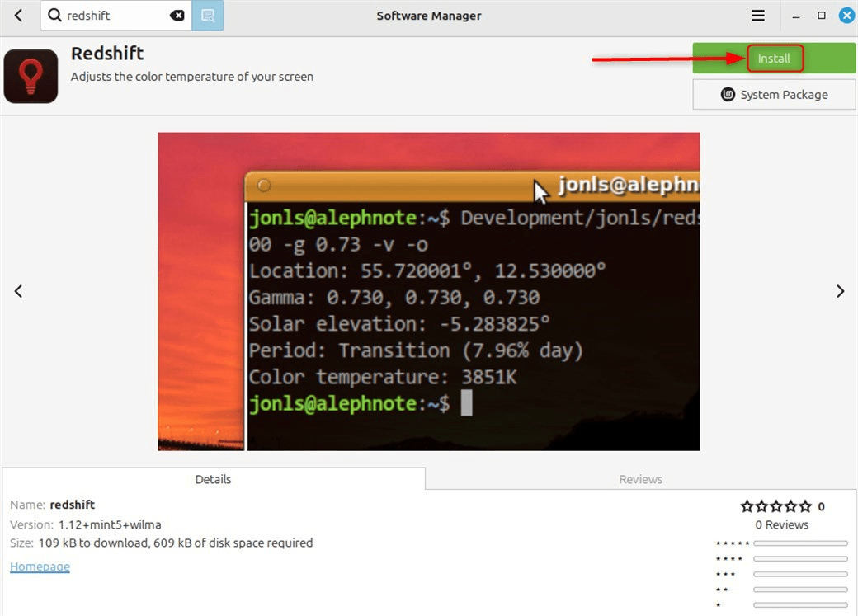The width and height of the screenshot is (858, 616).
Task: Click the System Package button
Action: (774, 95)
